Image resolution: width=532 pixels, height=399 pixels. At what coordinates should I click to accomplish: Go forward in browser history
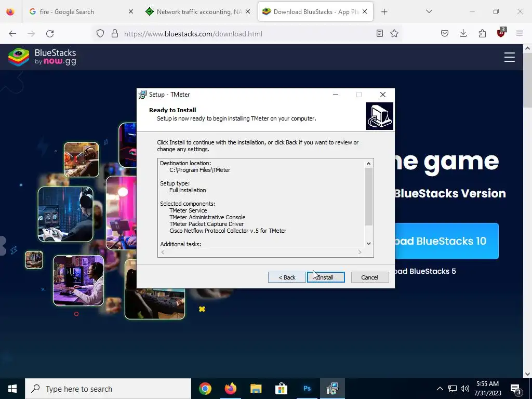(31, 34)
